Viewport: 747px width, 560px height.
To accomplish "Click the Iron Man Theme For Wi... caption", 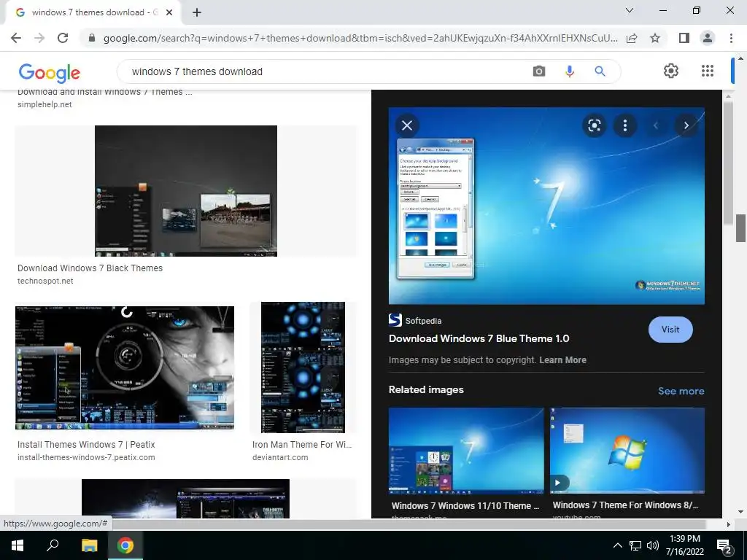I will point(302,444).
